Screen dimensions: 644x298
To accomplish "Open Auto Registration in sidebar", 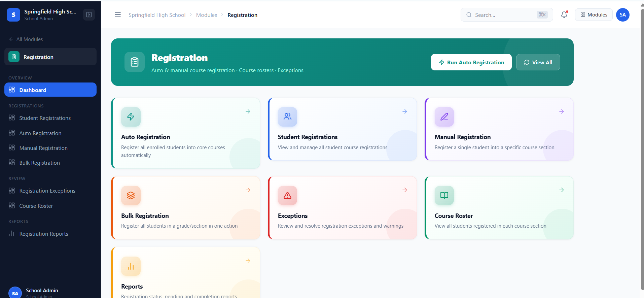I will click(50, 133).
